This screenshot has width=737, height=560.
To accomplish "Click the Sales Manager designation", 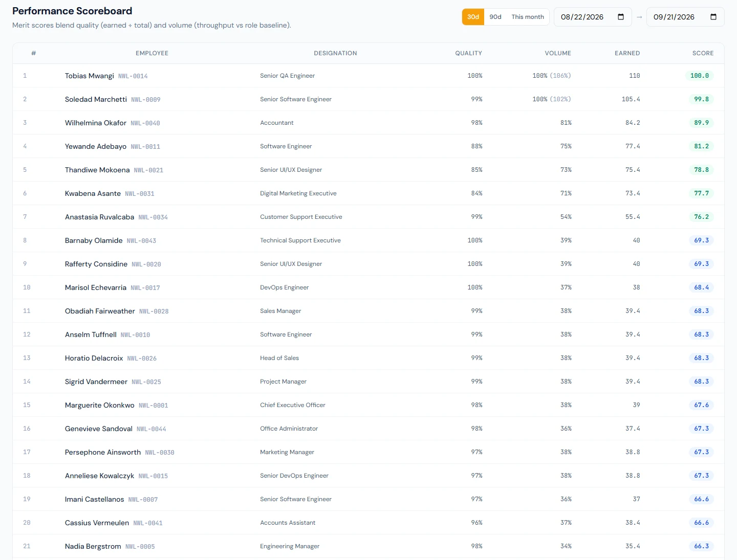I will [280, 311].
